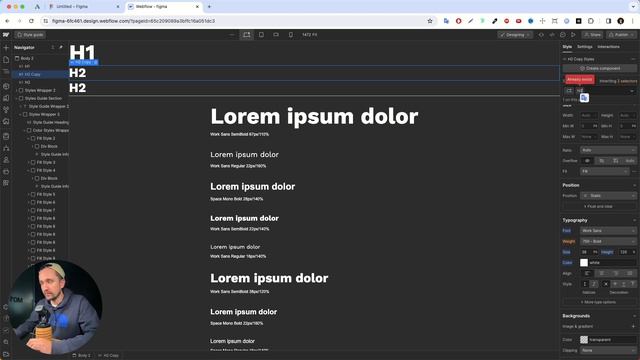Viewport: 640px width, 360px height.
Task: Set overflow to Auto
Action: tap(630, 161)
